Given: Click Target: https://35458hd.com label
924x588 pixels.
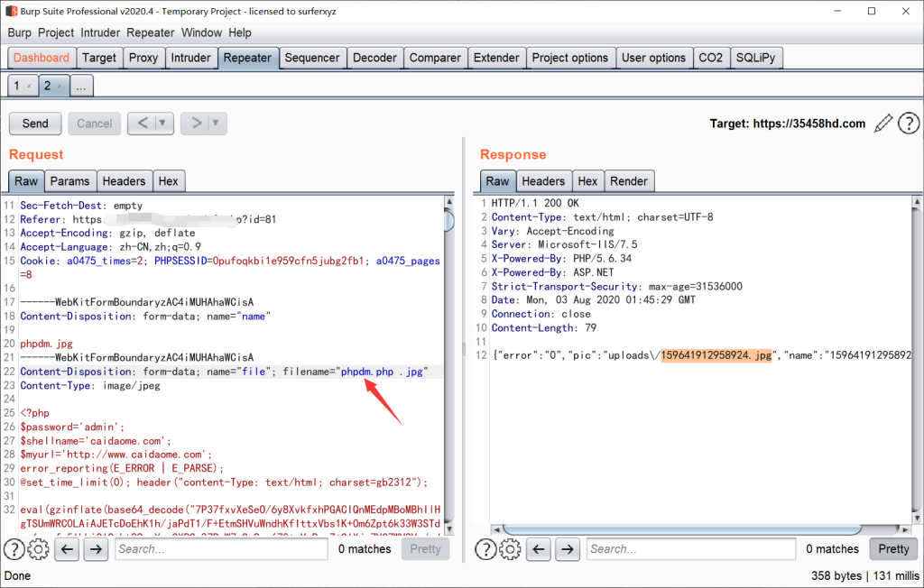Looking at the screenshot, I should pyautogui.click(x=787, y=124).
